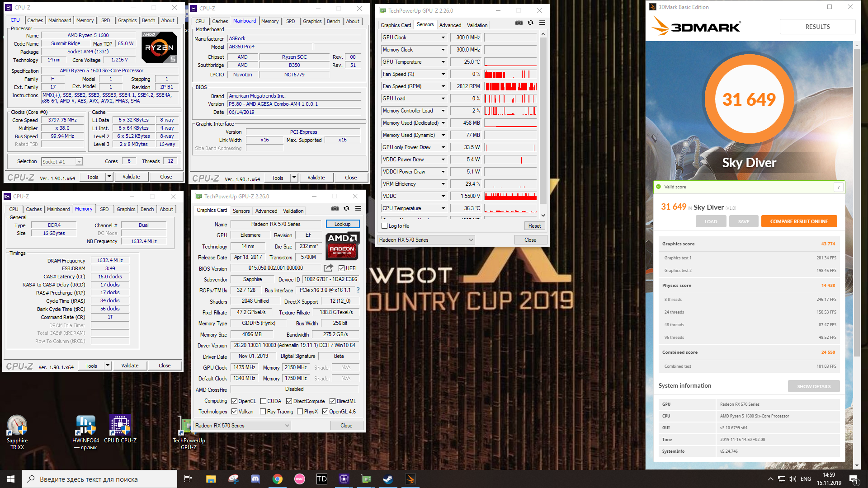Open the Socket #1 selection dropdown

click(x=62, y=162)
